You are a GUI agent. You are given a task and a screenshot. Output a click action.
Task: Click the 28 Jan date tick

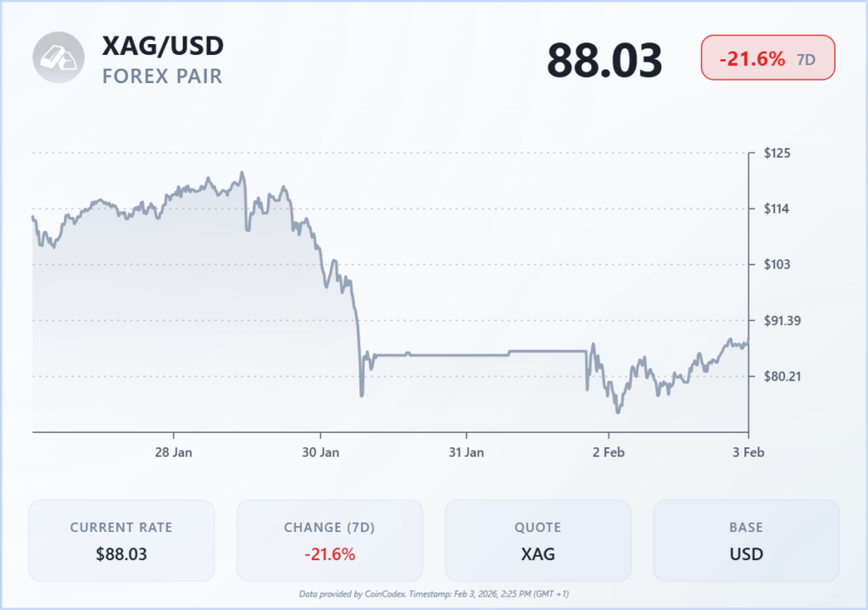pos(173,452)
